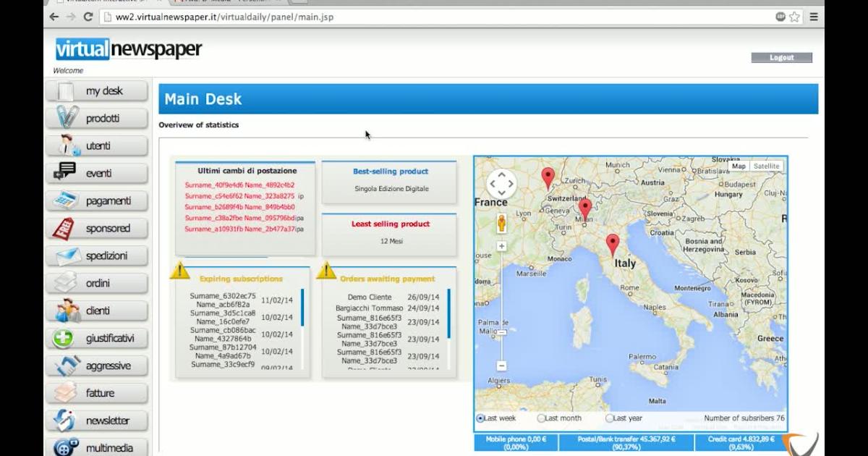Select the Last month radio button
This screenshot has width=868, height=456.
(x=541, y=418)
